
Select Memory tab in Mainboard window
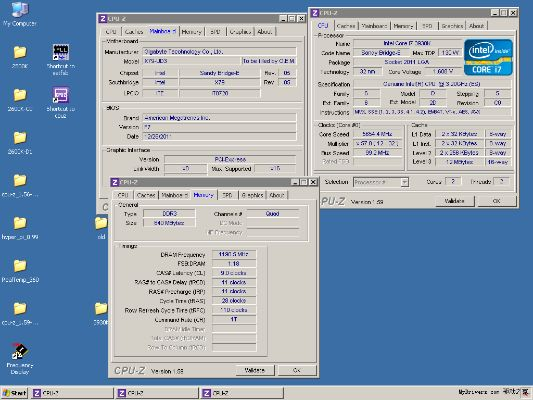(192, 32)
